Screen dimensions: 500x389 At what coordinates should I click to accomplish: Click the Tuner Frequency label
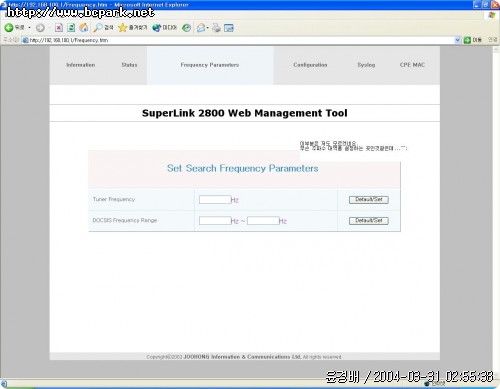coord(114,199)
